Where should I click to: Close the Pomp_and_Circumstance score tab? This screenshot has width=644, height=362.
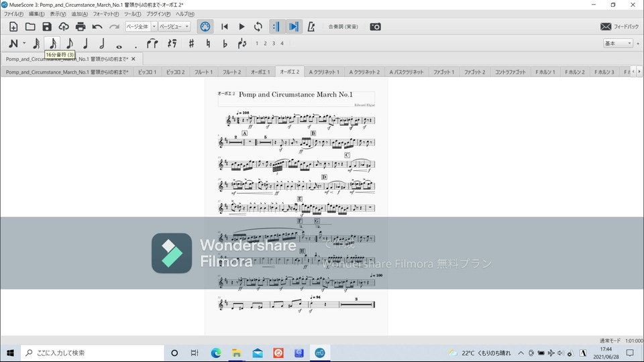pos(133,59)
